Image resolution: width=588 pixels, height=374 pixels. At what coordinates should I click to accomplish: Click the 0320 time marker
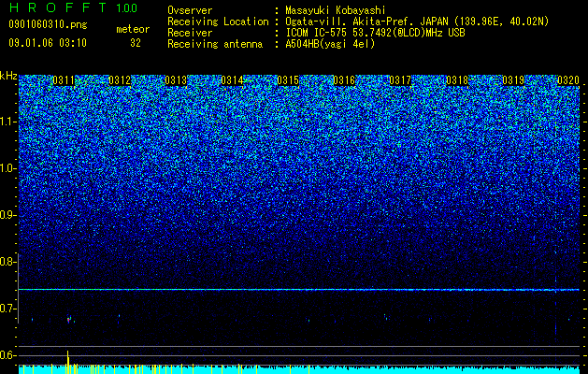tap(568, 80)
